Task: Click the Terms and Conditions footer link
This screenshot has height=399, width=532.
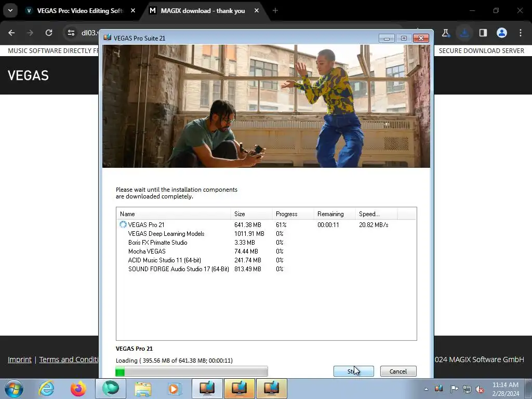Action: (69, 360)
